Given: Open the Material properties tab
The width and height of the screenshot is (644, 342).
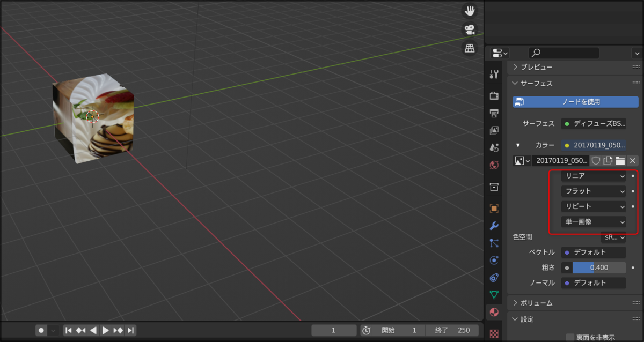Looking at the screenshot, I should (494, 313).
